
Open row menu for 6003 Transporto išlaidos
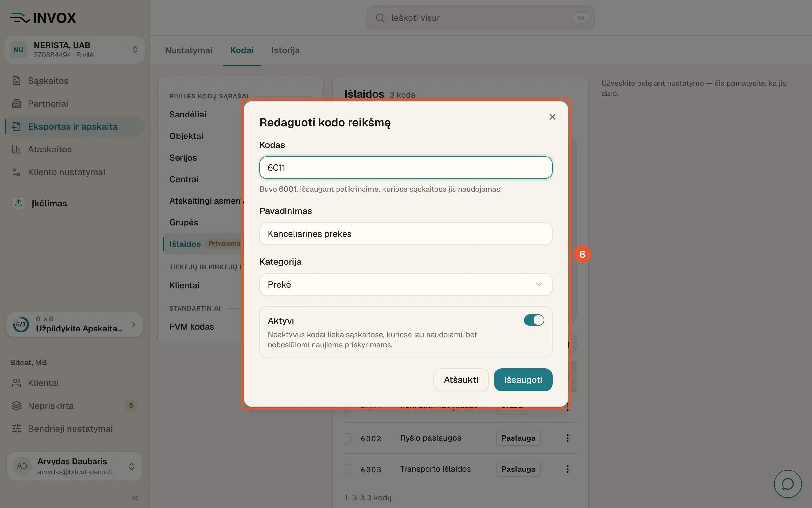click(567, 469)
